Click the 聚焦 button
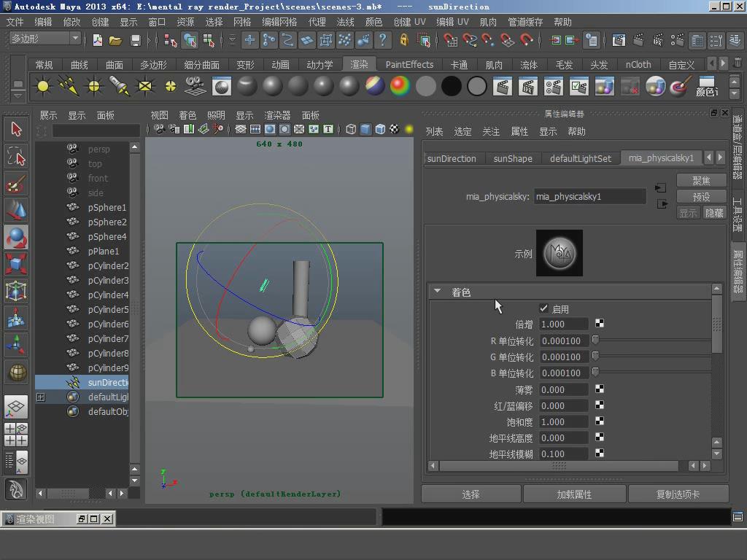The height and width of the screenshot is (560, 747). point(701,181)
